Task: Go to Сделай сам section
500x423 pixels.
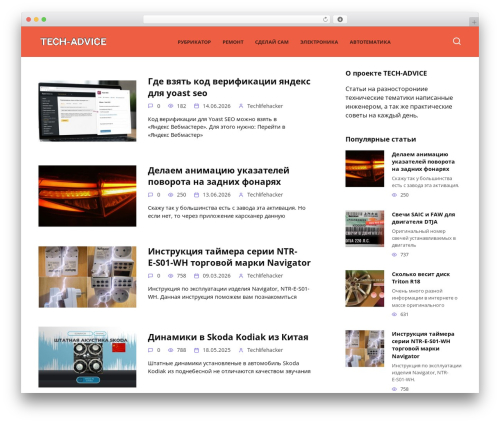Action: pos(272,42)
